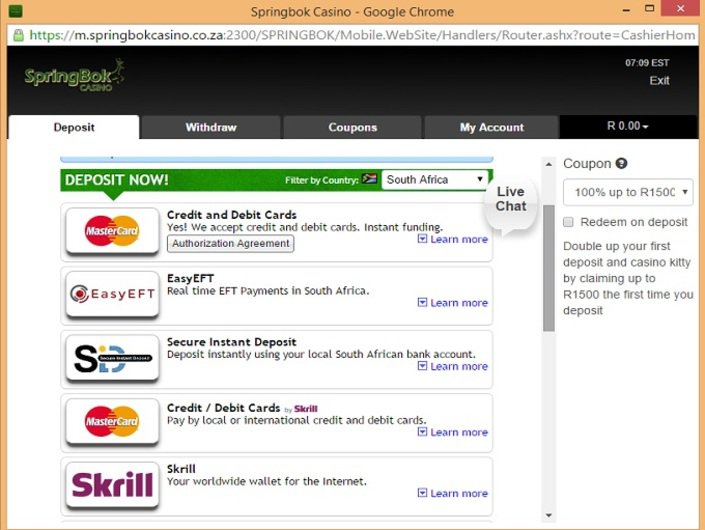
Task: Select the EasyEFT payment logo
Action: coord(112,294)
